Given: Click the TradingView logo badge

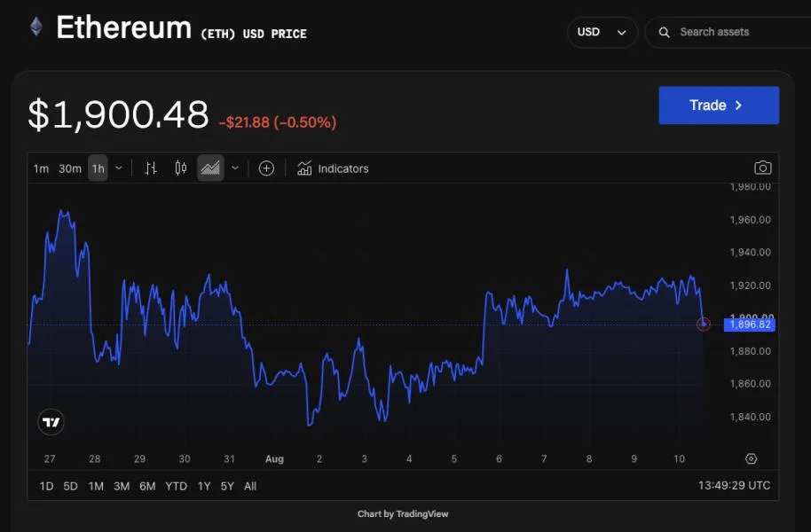Looking at the screenshot, I should pyautogui.click(x=51, y=422).
